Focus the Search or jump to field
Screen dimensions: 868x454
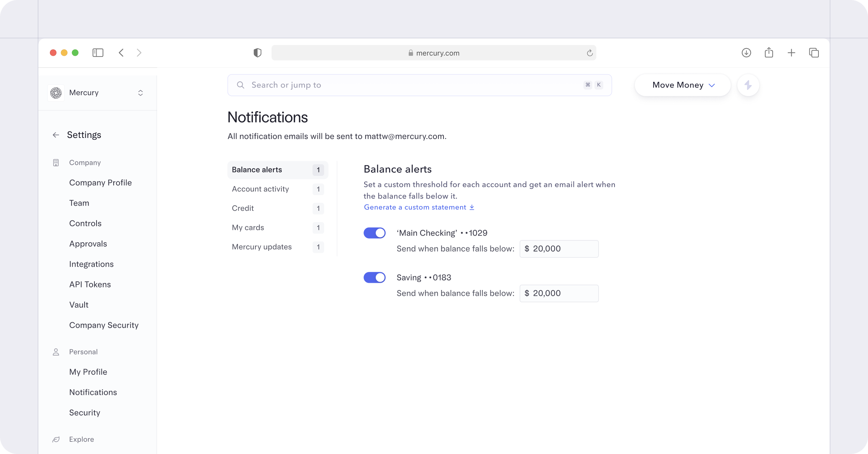pos(420,85)
